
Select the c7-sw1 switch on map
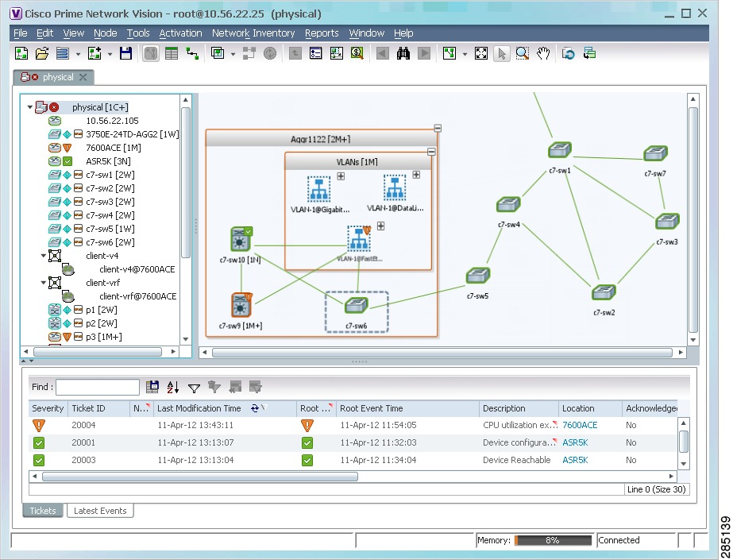(560, 150)
